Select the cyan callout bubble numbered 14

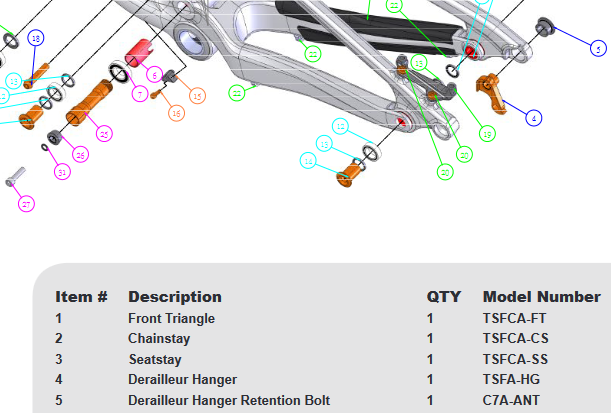pos(309,160)
